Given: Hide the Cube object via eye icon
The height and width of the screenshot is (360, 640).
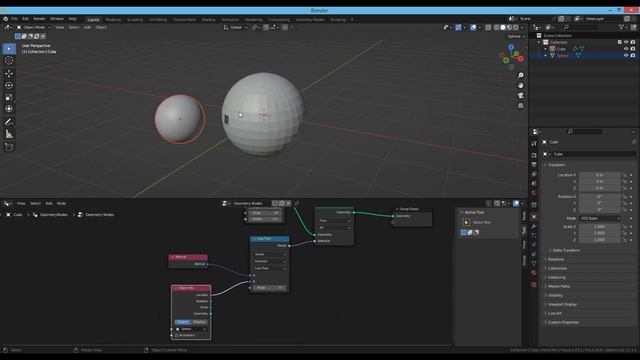Looking at the screenshot, I should coord(626,49).
